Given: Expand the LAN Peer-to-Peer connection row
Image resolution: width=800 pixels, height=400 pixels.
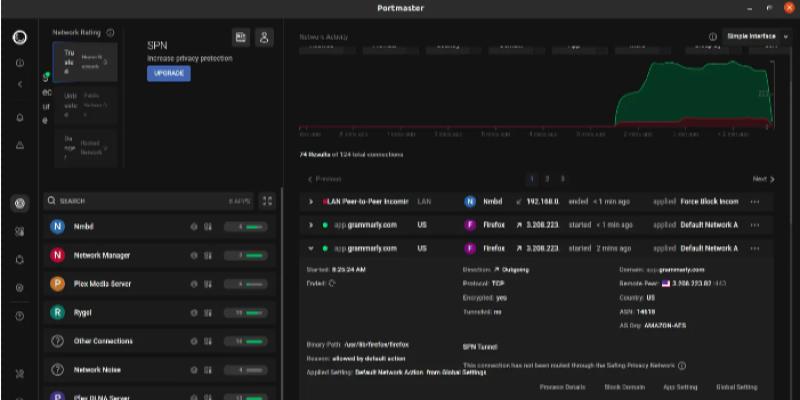Looking at the screenshot, I should pyautogui.click(x=311, y=201).
